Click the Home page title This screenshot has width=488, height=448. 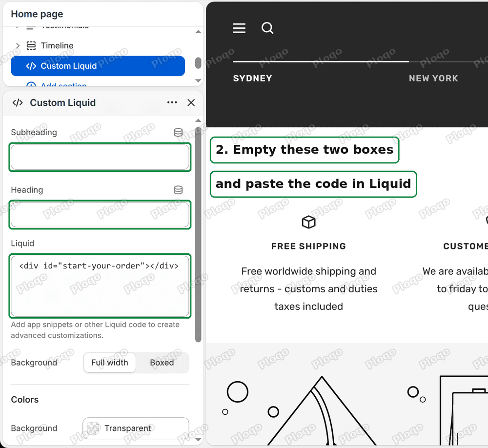point(37,14)
